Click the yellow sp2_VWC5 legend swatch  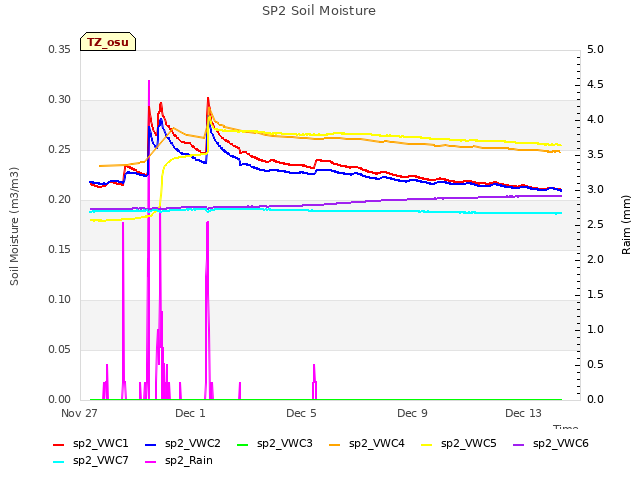coord(427,444)
